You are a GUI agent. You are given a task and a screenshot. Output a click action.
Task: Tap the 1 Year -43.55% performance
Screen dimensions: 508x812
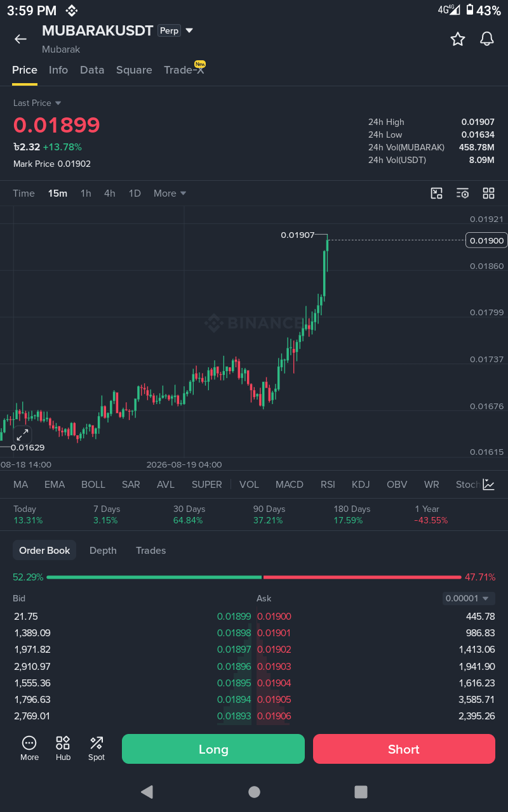[431, 514]
